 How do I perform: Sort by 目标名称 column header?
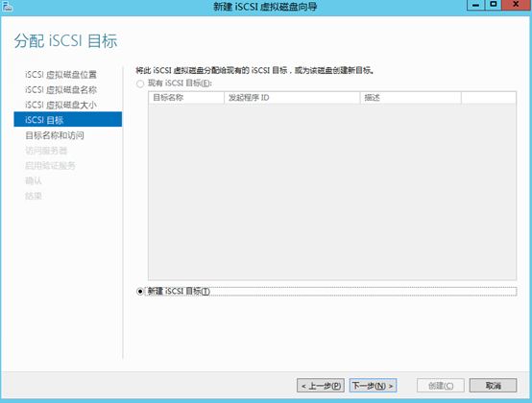[186, 98]
